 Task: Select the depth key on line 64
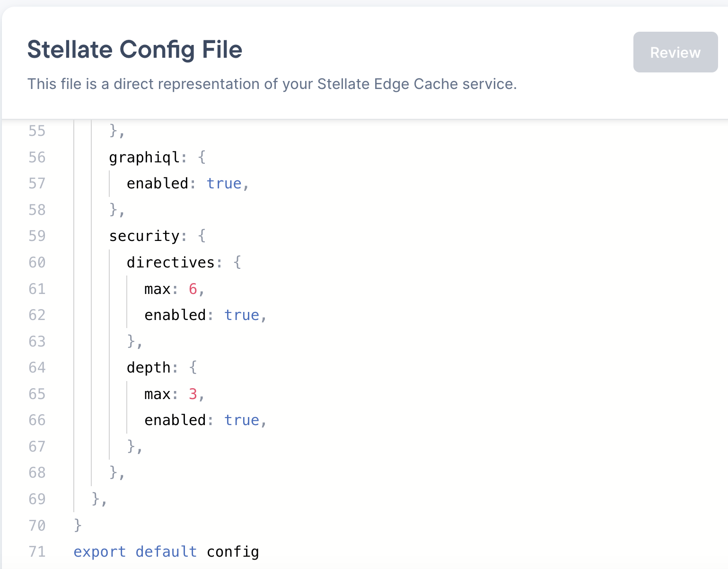point(149,367)
